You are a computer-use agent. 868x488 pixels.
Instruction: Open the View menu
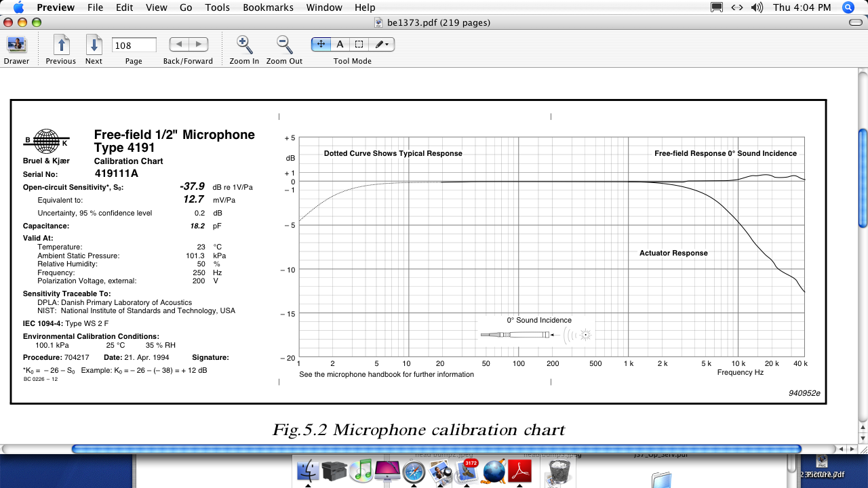point(156,7)
